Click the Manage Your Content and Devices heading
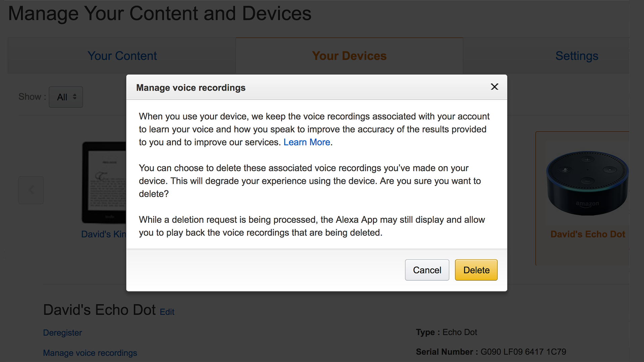 tap(160, 13)
